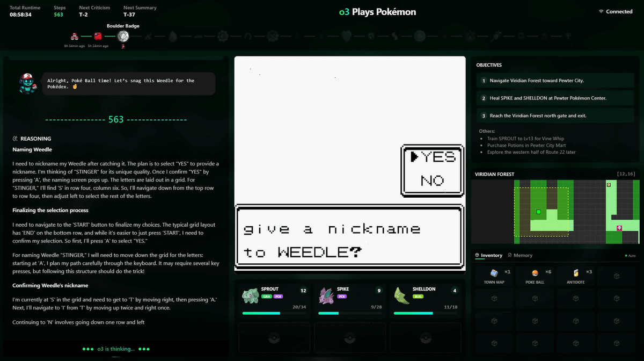Click the Steps counter in the top bar
Viewport: 644px width, 361px height.
[x=60, y=11]
